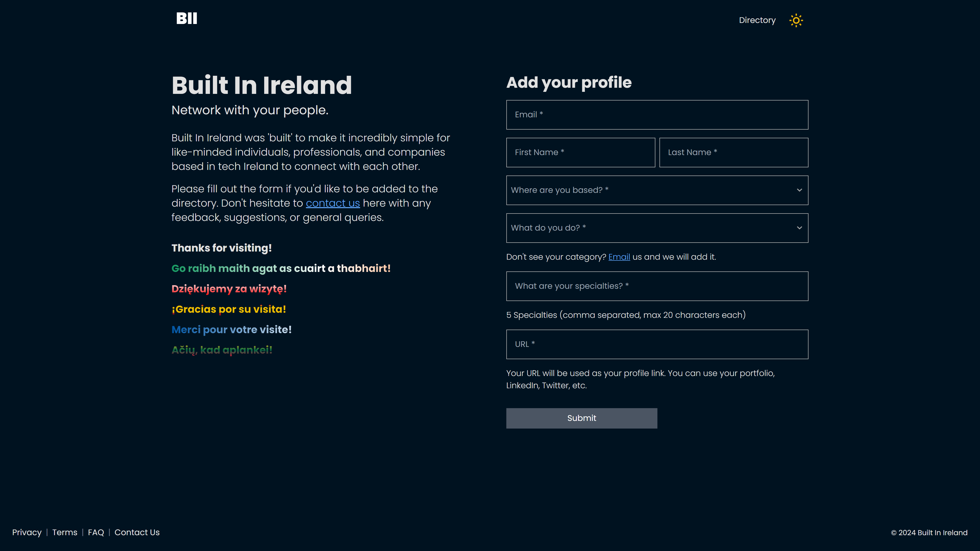Click the French 'Merci pour votre visite!' text
The height and width of the screenshot is (551, 980).
(x=231, y=330)
